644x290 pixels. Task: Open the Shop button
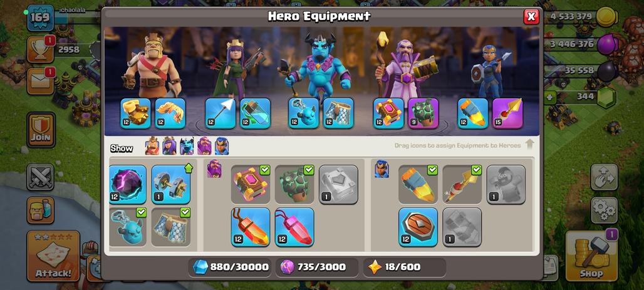tap(591, 256)
